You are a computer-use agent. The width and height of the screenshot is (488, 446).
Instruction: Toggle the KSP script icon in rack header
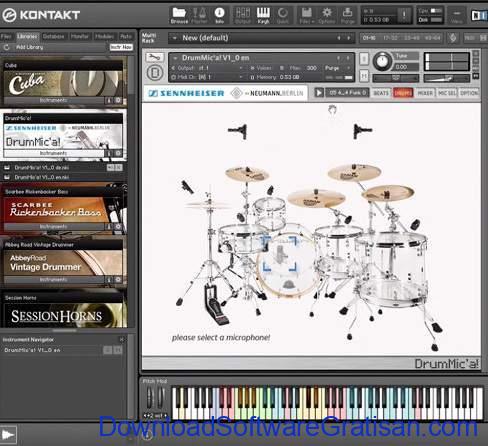pyautogui.click(x=453, y=38)
